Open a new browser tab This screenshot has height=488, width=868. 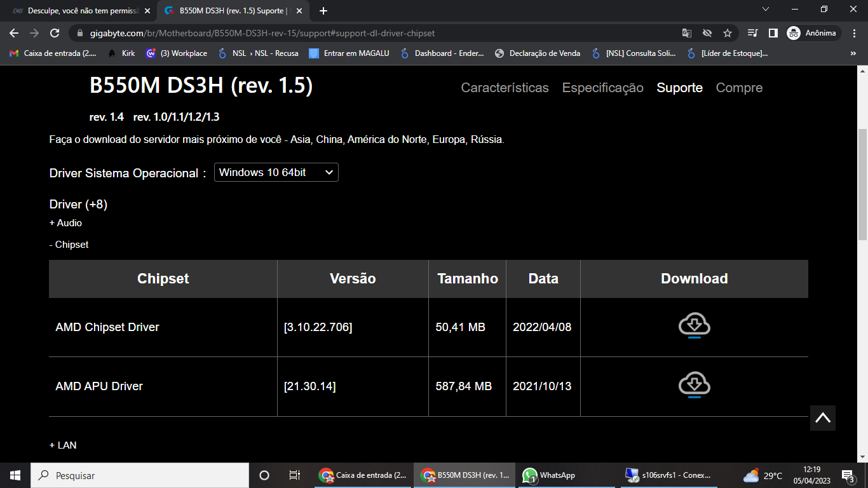[x=323, y=11]
